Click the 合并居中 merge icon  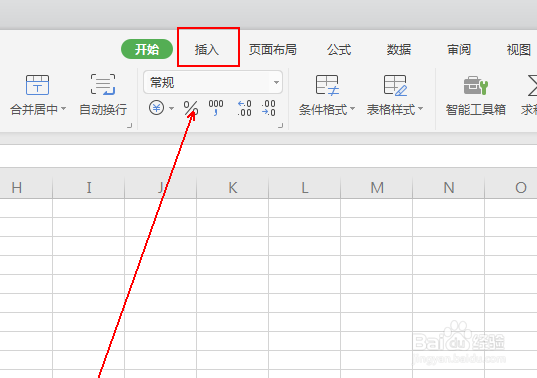coord(37,85)
